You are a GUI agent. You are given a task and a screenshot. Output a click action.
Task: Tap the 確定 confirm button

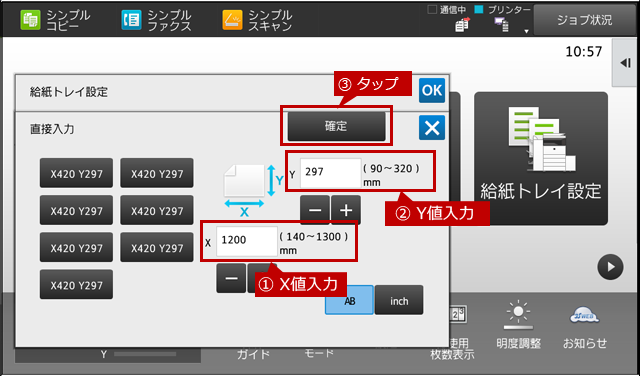pyautogui.click(x=336, y=126)
